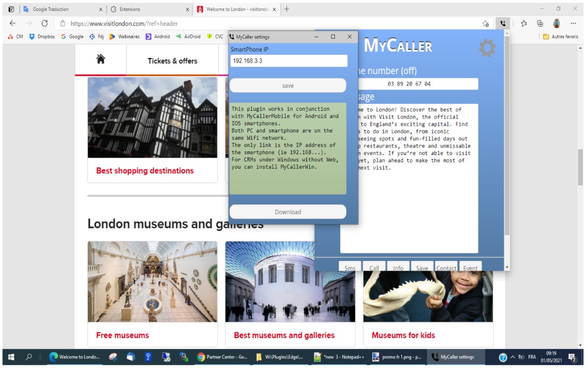Add page to favorites star icon
The width and height of the screenshot is (588, 368).
point(486,23)
